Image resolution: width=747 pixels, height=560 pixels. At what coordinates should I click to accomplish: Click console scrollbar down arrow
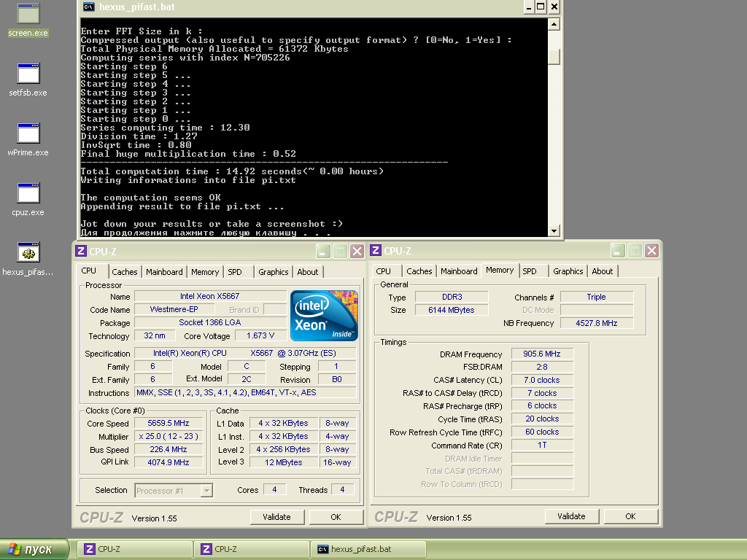[x=554, y=231]
